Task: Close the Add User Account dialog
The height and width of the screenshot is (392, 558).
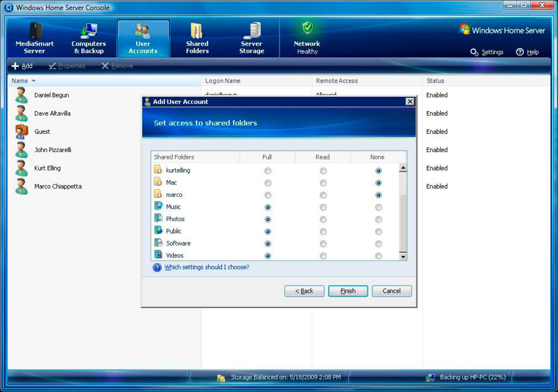Action: (410, 102)
